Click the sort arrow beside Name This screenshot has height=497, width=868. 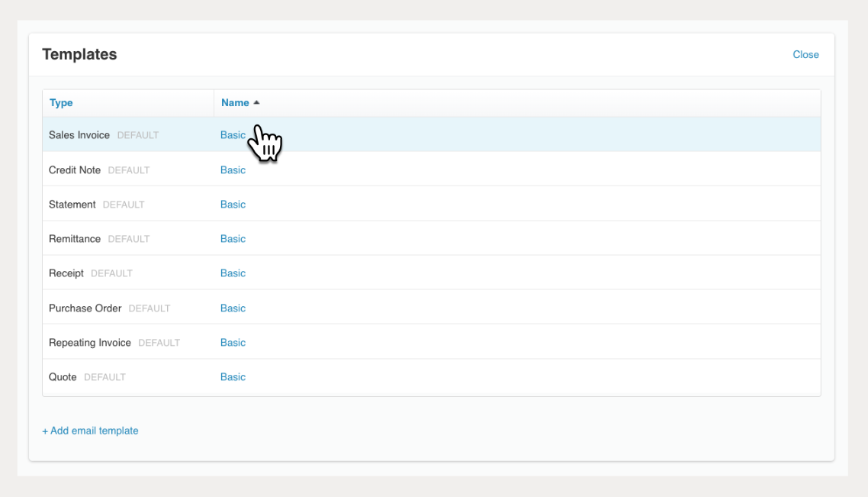[257, 102]
